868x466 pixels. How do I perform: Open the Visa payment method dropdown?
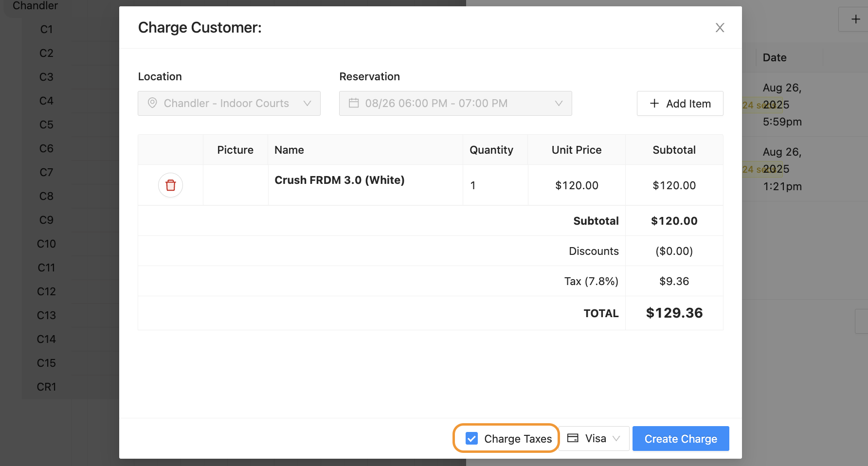[x=594, y=439]
